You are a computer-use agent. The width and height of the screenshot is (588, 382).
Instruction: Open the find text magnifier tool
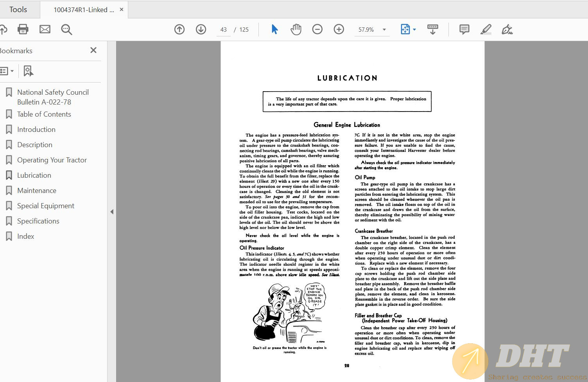tap(66, 29)
